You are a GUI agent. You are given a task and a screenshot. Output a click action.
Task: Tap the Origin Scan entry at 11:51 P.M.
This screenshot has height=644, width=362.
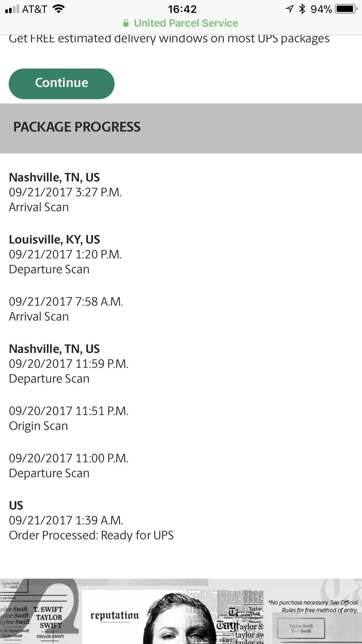click(68, 419)
